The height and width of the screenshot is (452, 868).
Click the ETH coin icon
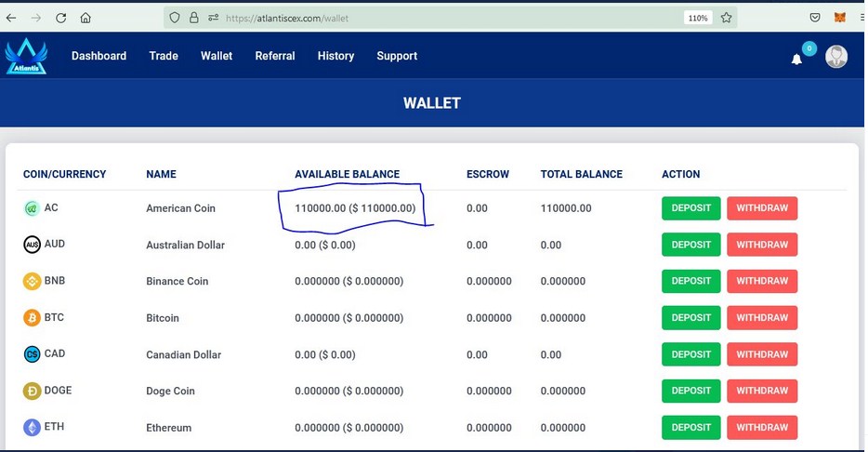click(x=33, y=427)
